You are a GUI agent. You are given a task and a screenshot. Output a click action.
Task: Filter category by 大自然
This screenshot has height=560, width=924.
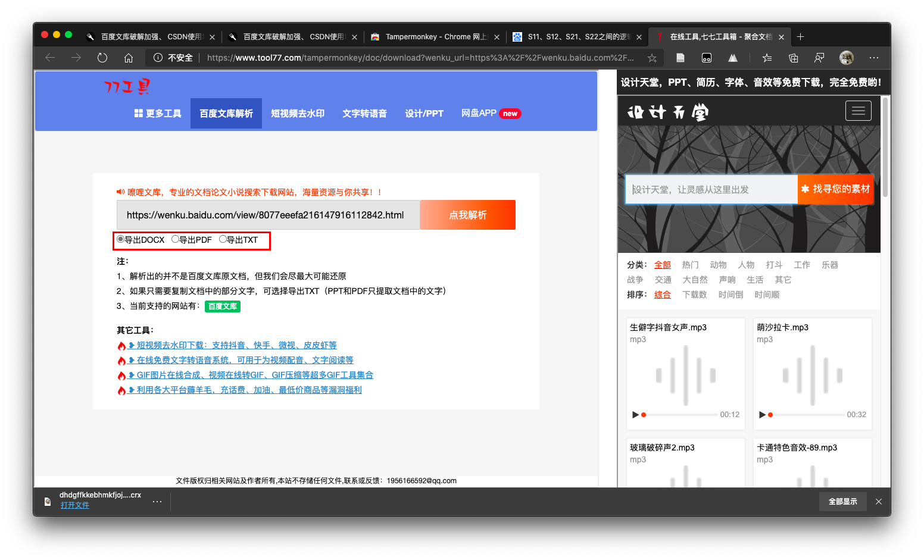click(x=695, y=280)
